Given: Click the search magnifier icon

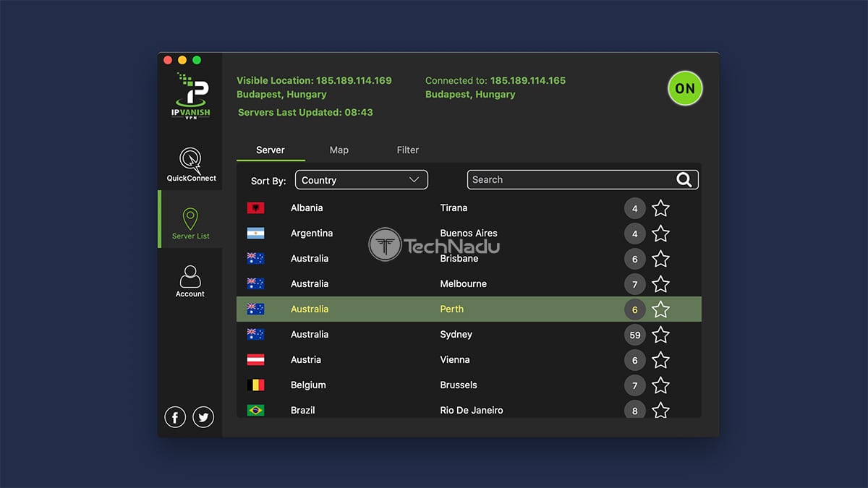Looking at the screenshot, I should click(x=684, y=180).
